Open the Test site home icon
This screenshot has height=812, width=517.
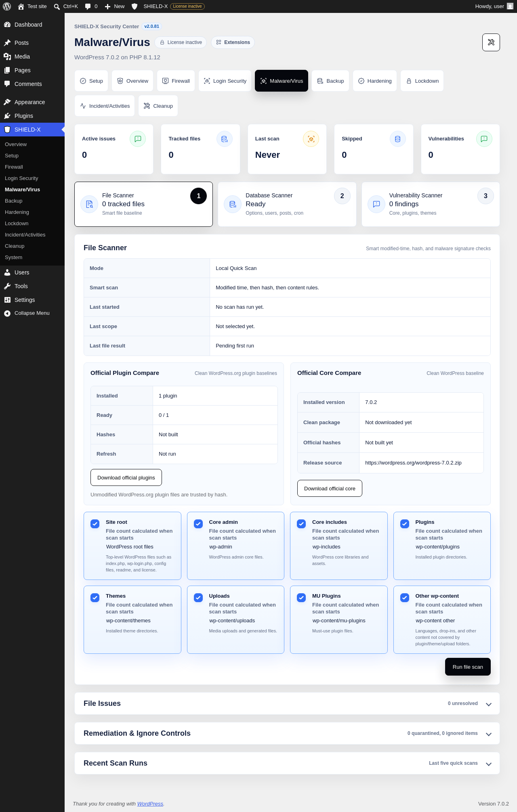[21, 6]
